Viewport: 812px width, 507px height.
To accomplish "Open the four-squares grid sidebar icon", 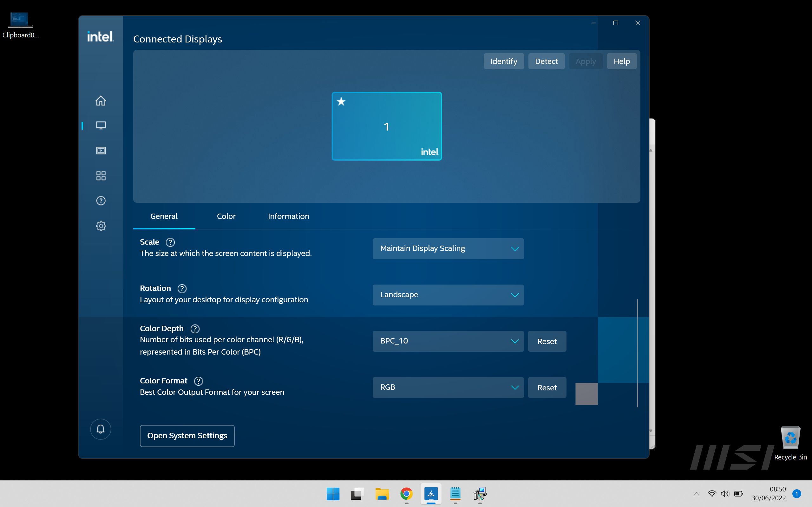I will 101,176.
